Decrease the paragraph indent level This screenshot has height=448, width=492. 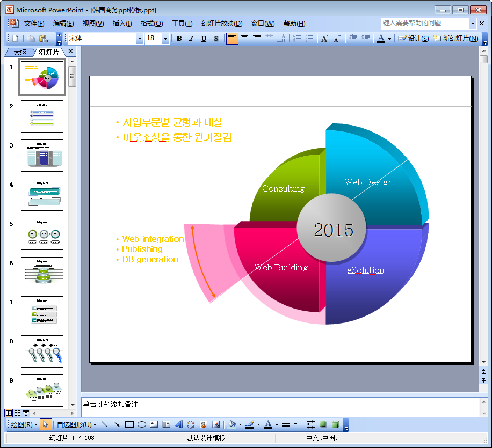click(353, 39)
